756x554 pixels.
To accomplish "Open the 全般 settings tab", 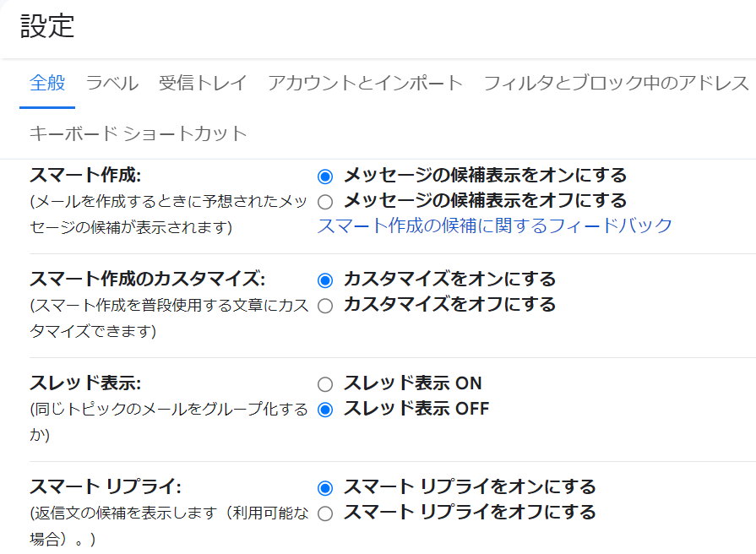I will pos(47,83).
